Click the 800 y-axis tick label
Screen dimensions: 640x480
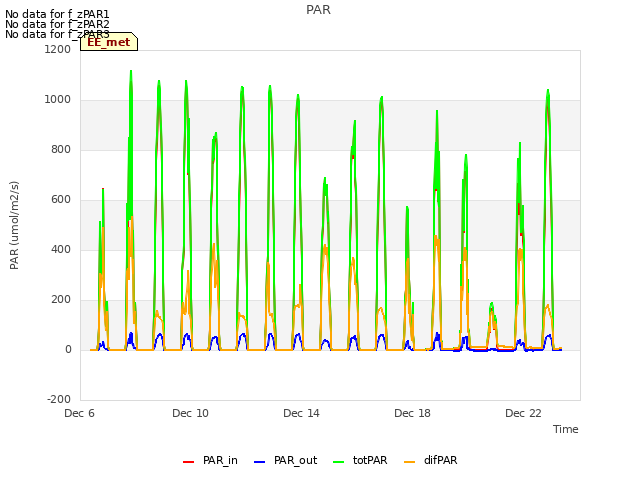coord(61,149)
